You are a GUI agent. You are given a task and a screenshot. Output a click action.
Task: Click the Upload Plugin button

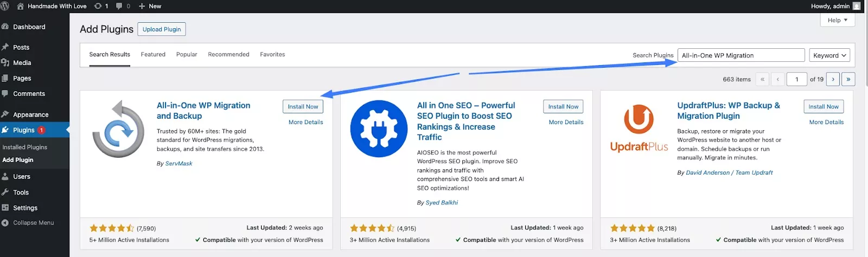click(x=162, y=29)
